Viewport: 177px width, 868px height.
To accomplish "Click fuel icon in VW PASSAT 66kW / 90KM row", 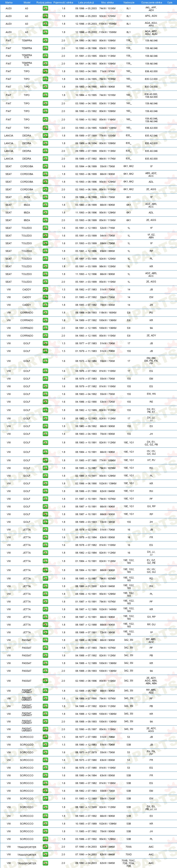I will pyautogui.click(x=45, y=640).
